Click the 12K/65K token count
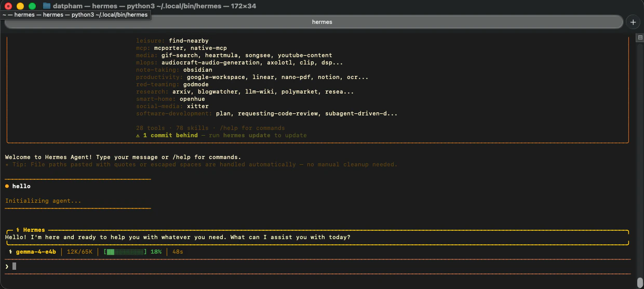Image resolution: width=644 pixels, height=289 pixels. point(79,252)
